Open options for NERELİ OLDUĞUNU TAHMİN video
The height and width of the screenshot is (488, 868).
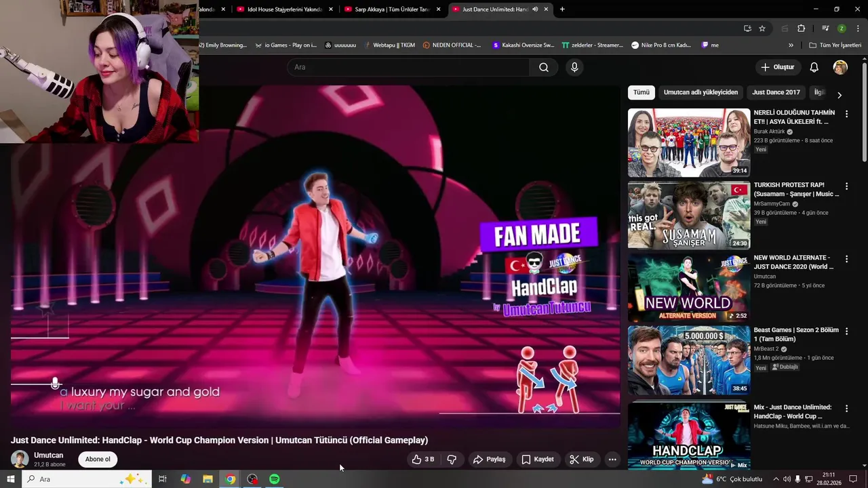point(846,114)
